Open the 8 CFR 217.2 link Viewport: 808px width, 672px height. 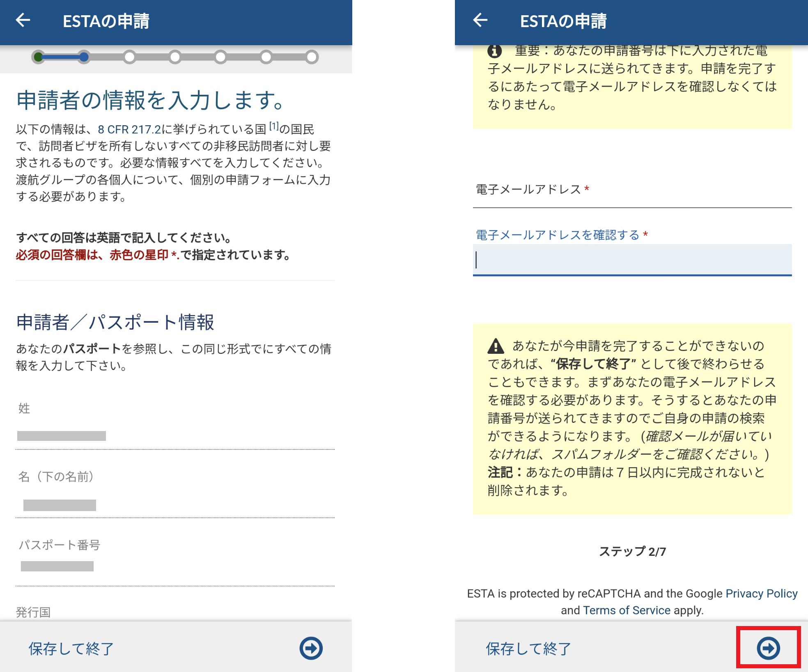(129, 130)
